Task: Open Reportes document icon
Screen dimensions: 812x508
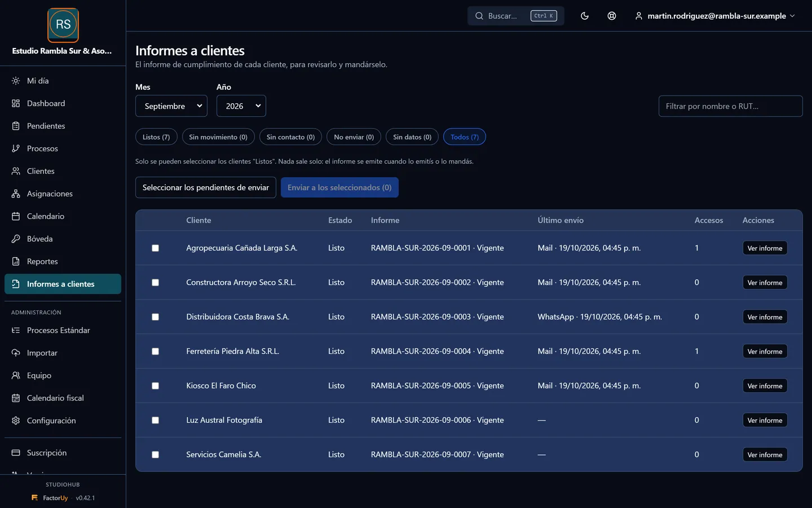Action: (x=16, y=261)
